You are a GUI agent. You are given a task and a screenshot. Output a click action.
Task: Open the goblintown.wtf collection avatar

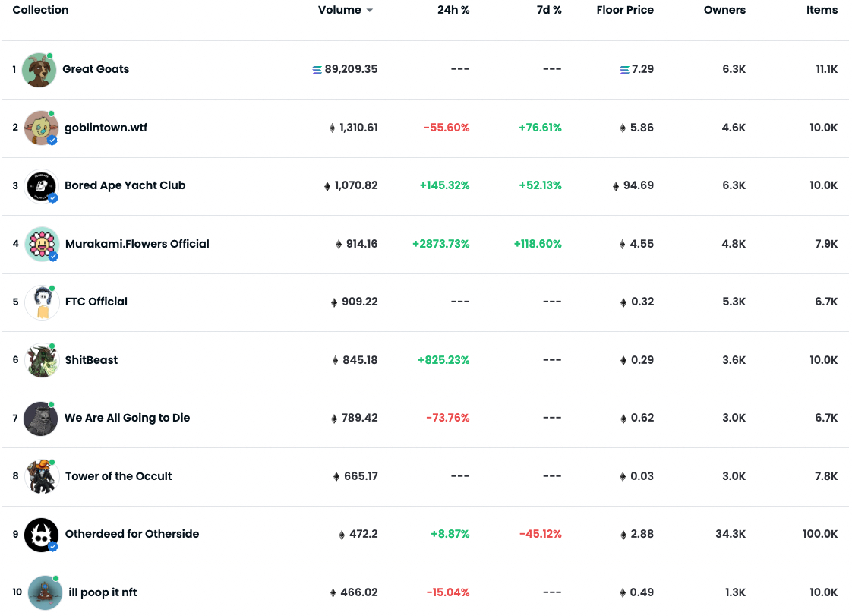coord(41,128)
